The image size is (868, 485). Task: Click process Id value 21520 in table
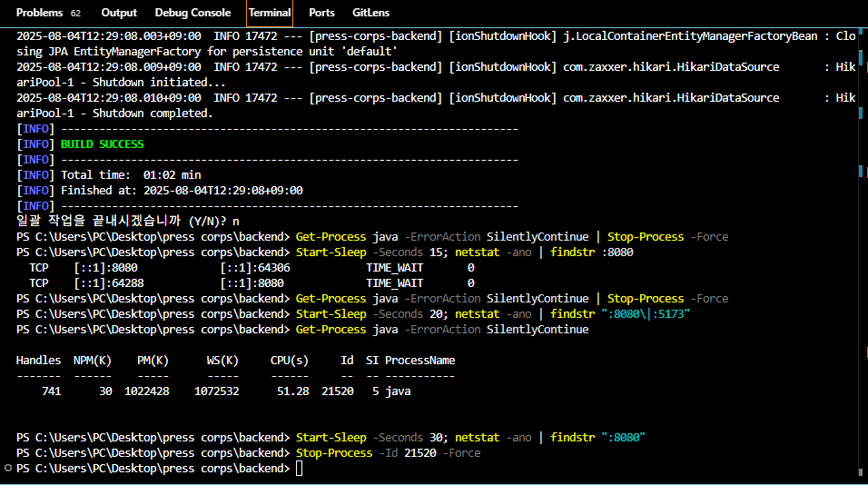[x=338, y=391]
